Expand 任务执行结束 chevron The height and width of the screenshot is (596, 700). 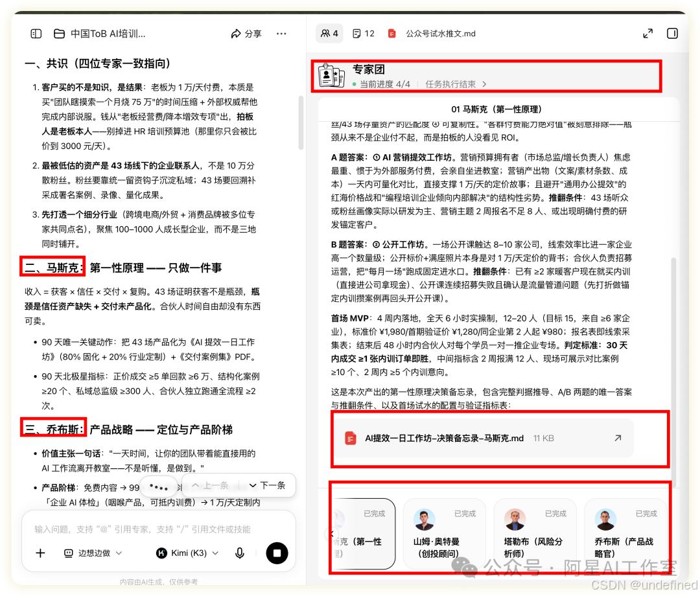(x=485, y=84)
